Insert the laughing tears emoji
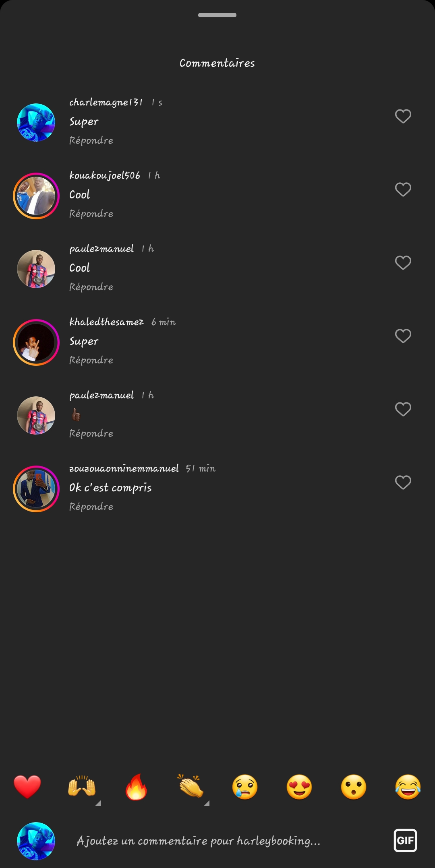The image size is (435, 868). 408,786
